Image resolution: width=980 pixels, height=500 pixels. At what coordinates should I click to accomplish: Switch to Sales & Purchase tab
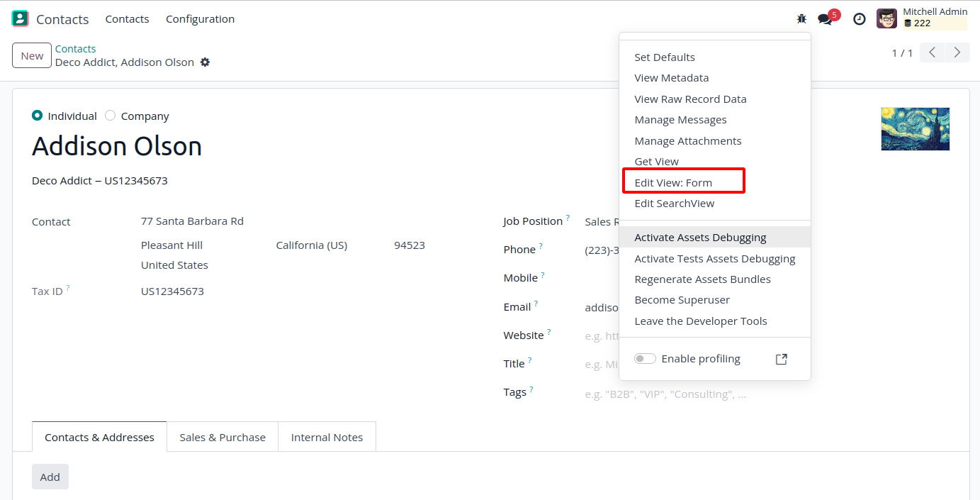pos(223,438)
